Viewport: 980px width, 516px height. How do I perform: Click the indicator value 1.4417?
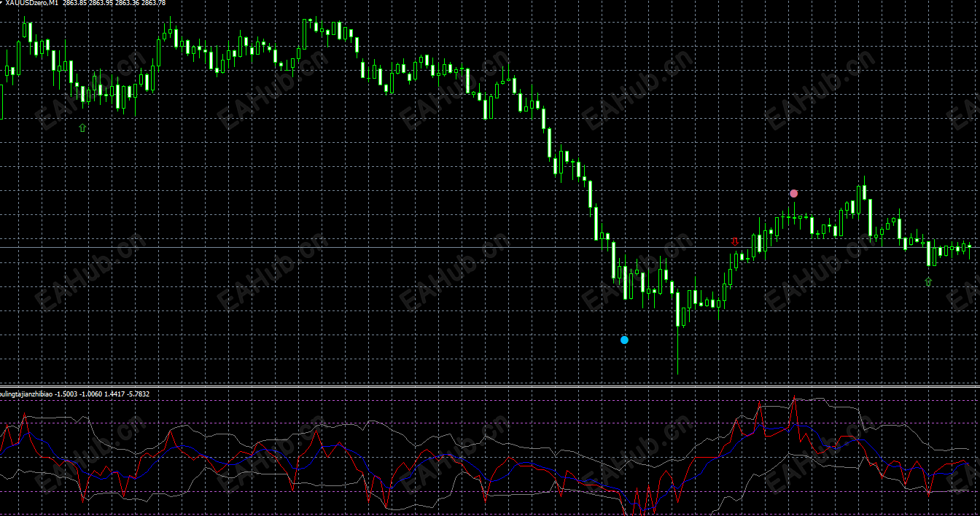(113, 394)
